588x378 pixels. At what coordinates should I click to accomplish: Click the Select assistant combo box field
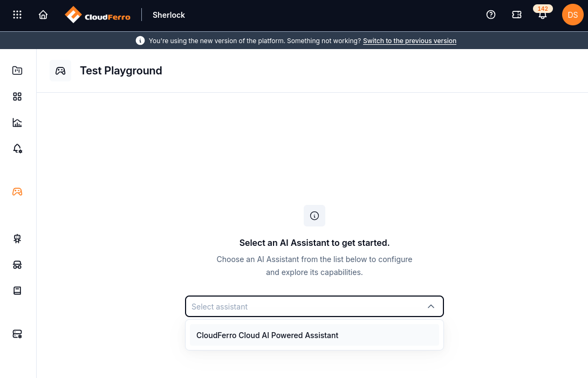pyautogui.click(x=314, y=306)
